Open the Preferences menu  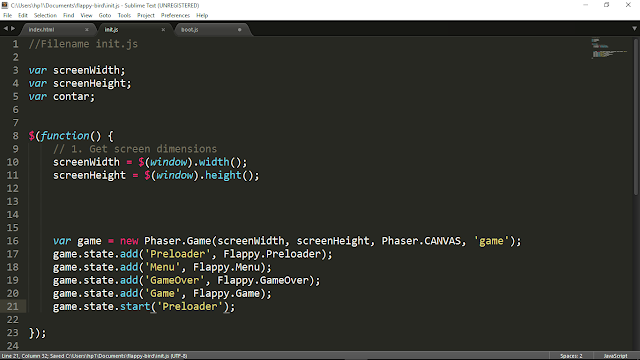pos(175,16)
